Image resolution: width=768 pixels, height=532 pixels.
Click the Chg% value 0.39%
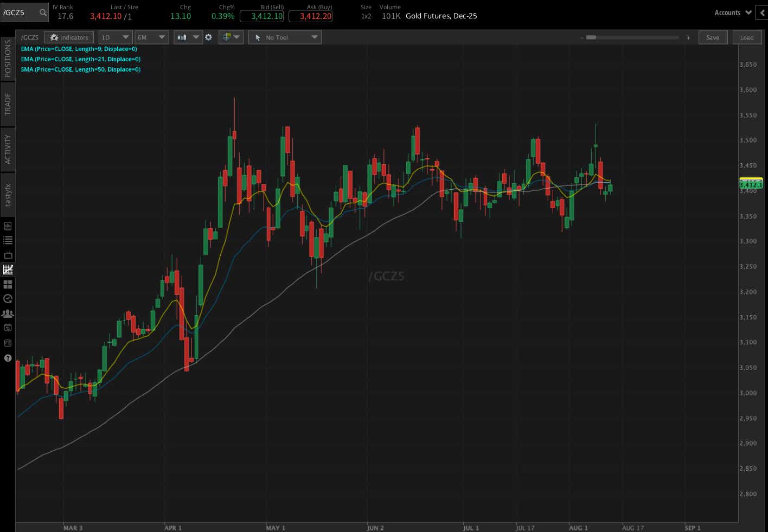[223, 16]
